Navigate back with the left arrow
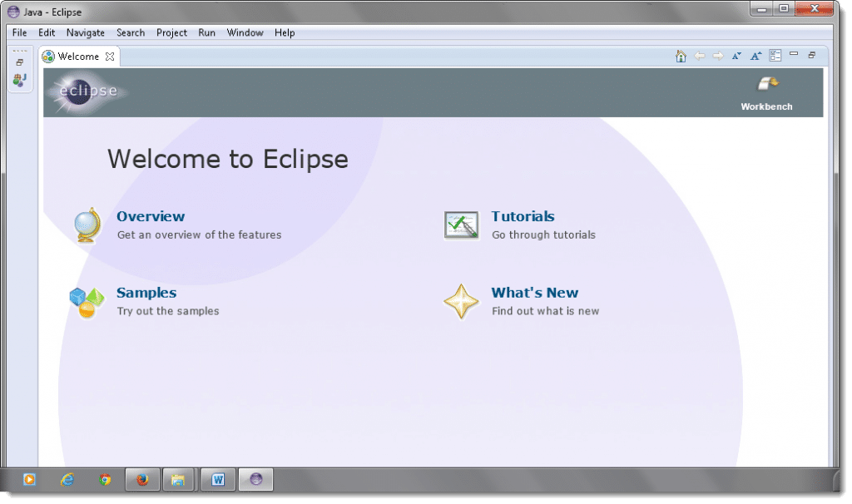The width and height of the screenshot is (852, 504). (x=700, y=56)
